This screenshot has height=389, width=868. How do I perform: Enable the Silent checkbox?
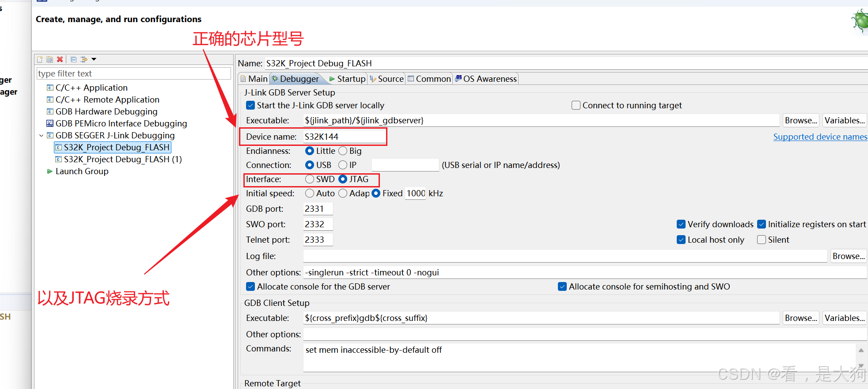[762, 240]
